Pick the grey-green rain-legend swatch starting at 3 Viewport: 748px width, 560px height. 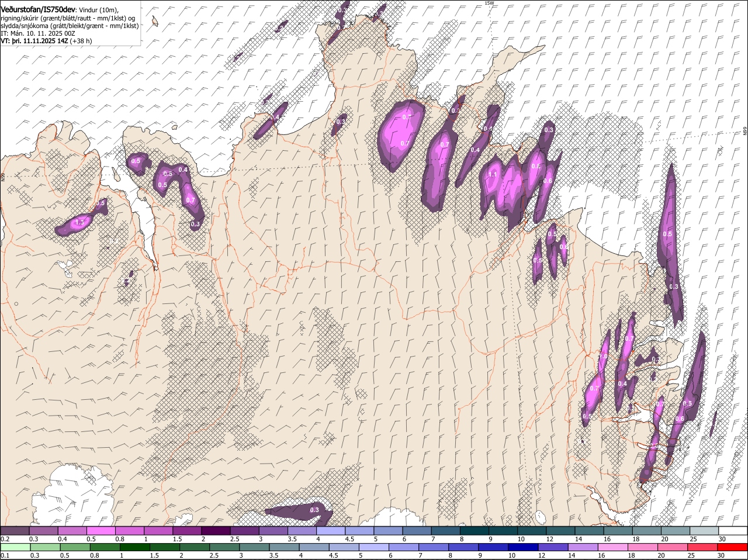click(x=254, y=547)
